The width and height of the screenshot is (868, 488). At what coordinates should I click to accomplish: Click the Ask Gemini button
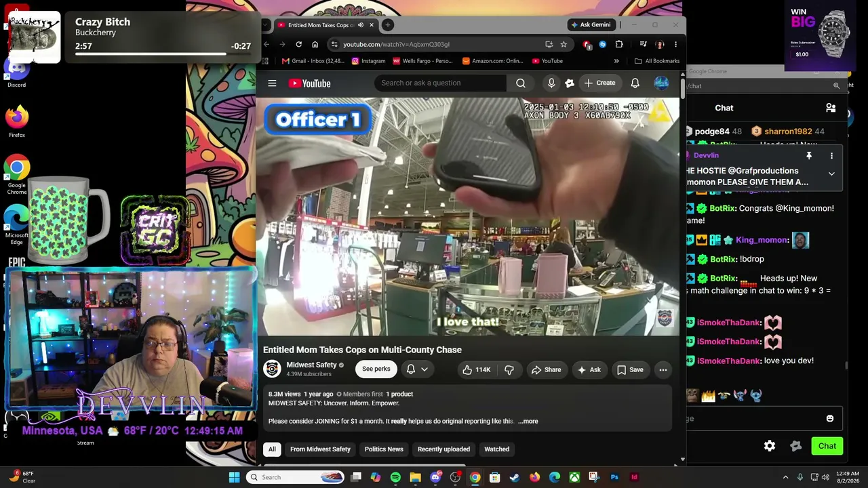(591, 25)
